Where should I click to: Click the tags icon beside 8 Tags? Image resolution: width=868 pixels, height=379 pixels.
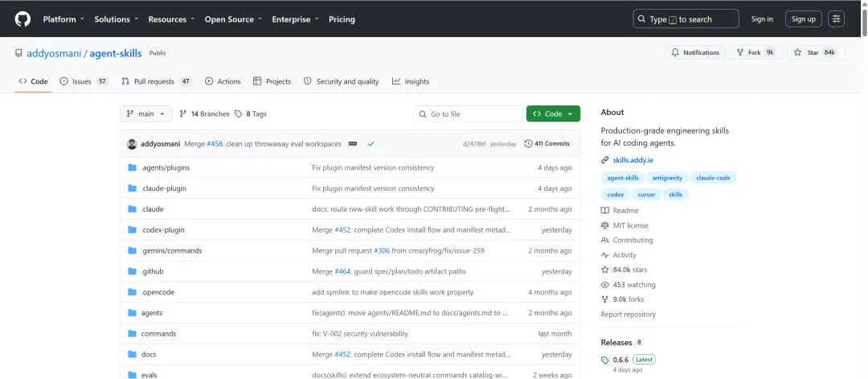click(238, 114)
